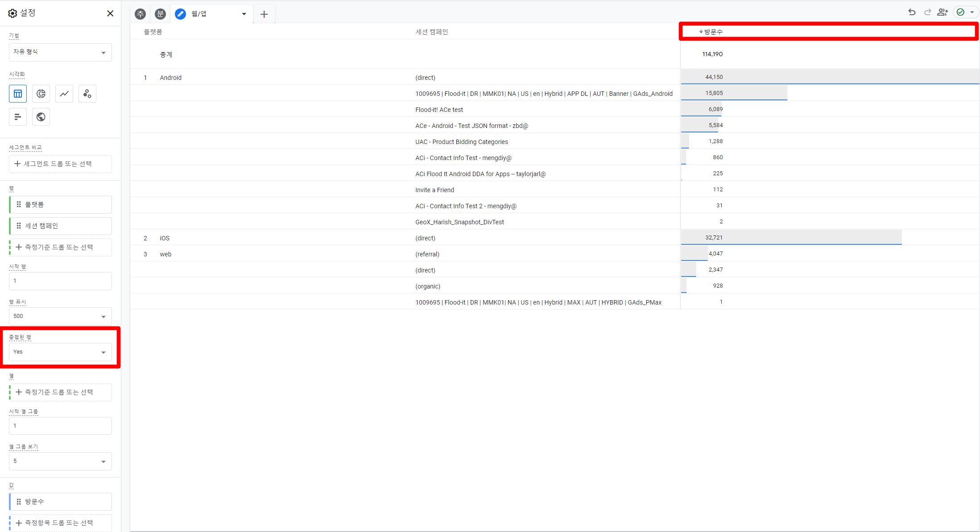
Task: Open the 기법 자유 형식 dropdown
Action: (60, 52)
